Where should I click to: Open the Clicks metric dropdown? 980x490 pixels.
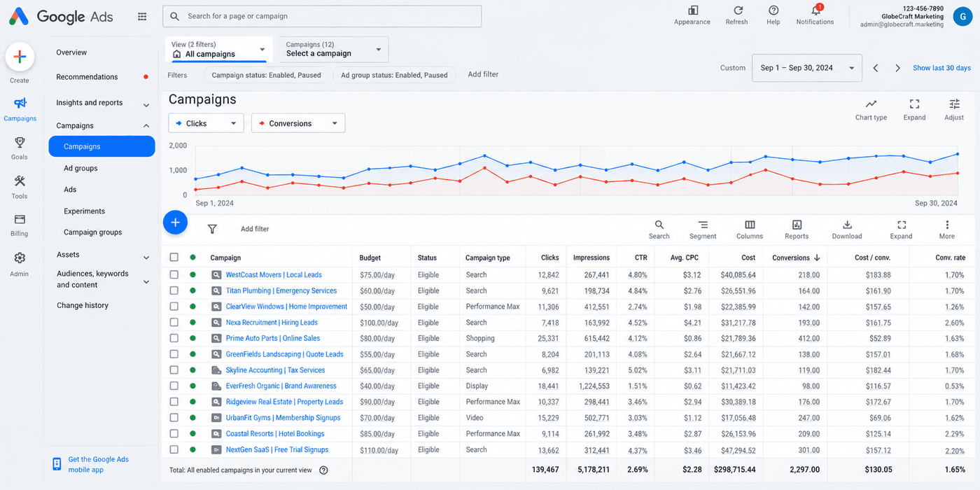[x=206, y=123]
